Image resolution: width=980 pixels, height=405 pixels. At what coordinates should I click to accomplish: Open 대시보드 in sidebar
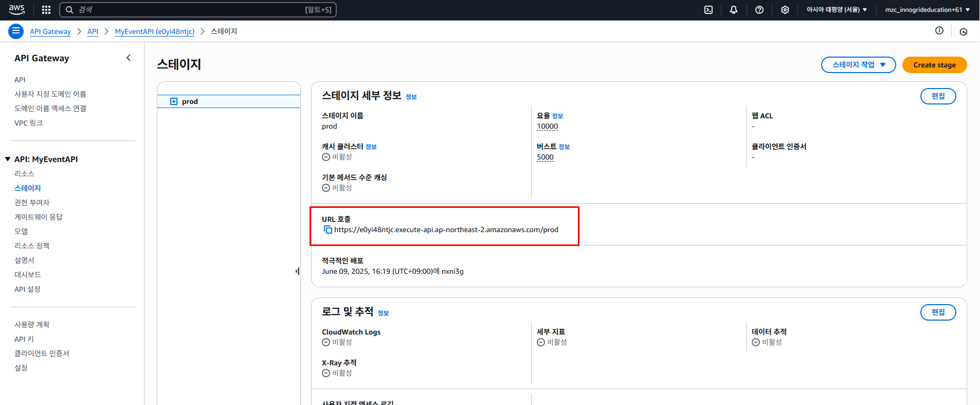pos(28,275)
